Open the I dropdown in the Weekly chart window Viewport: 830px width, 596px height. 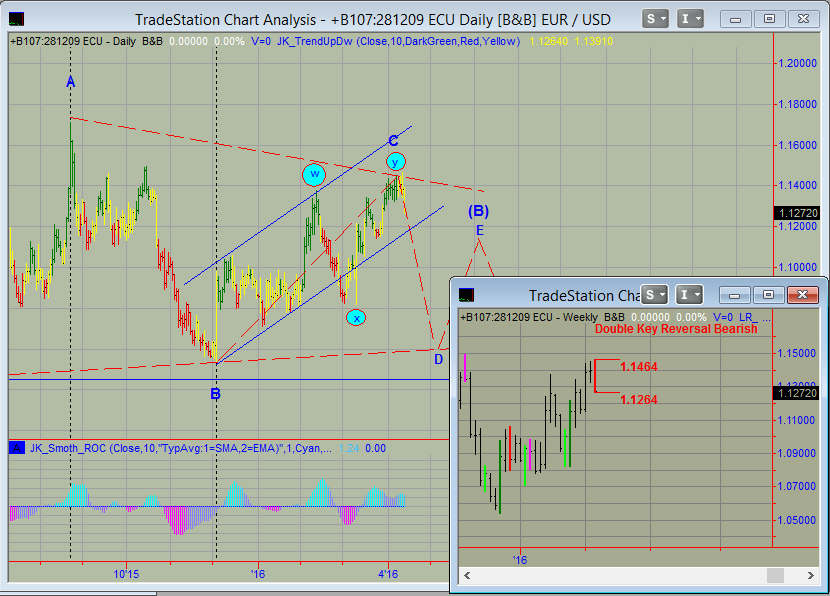(690, 295)
